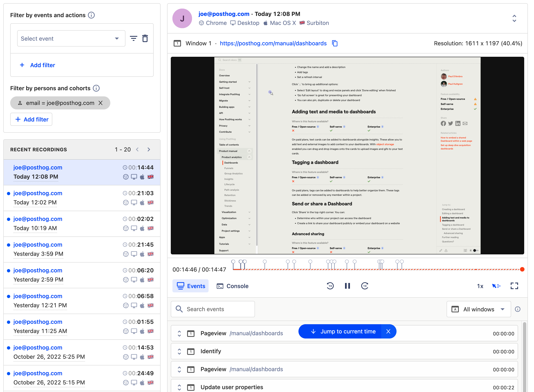Viewport: 534px width, 392px height.
Task: Enter fullscreen playback mode
Action: point(514,286)
